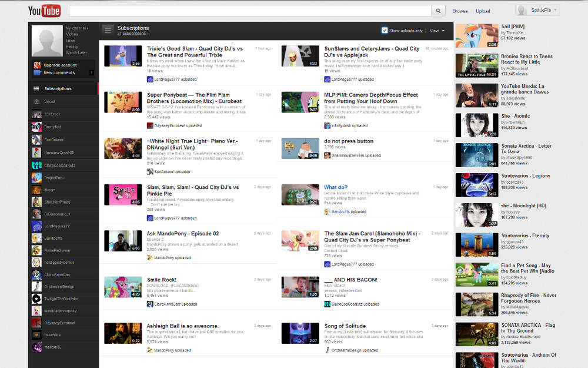
Task: Open the Sail [PMV] suggested video
Action: [x=513, y=26]
